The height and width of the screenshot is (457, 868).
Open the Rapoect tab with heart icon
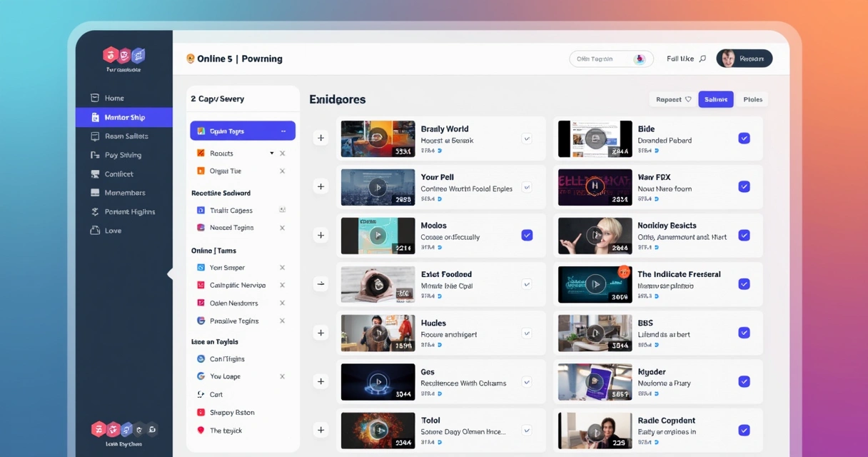[672, 99]
